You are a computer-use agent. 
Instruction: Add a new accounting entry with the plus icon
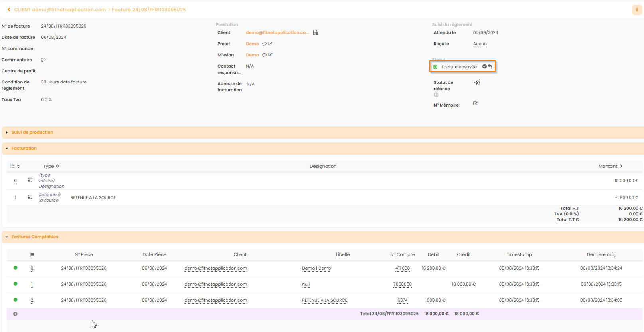click(x=15, y=314)
